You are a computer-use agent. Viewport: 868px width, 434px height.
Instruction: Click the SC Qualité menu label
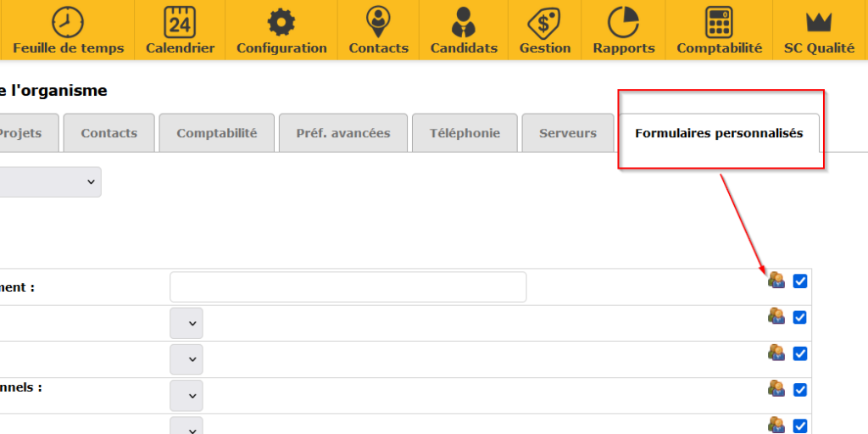(820, 48)
